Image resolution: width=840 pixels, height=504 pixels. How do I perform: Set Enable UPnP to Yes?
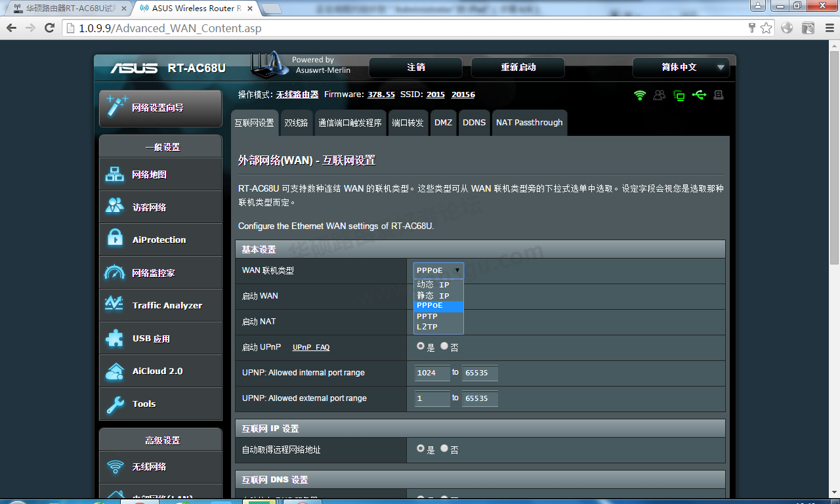click(420, 346)
